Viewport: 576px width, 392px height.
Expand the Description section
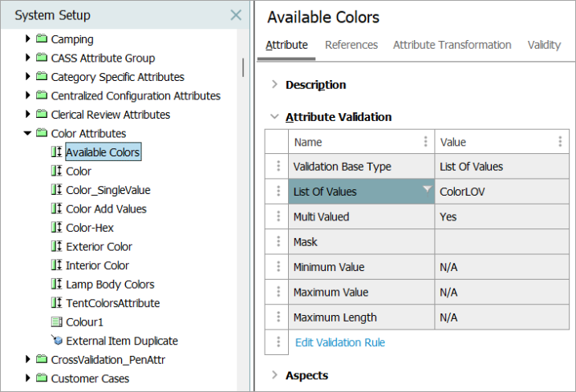[274, 84]
